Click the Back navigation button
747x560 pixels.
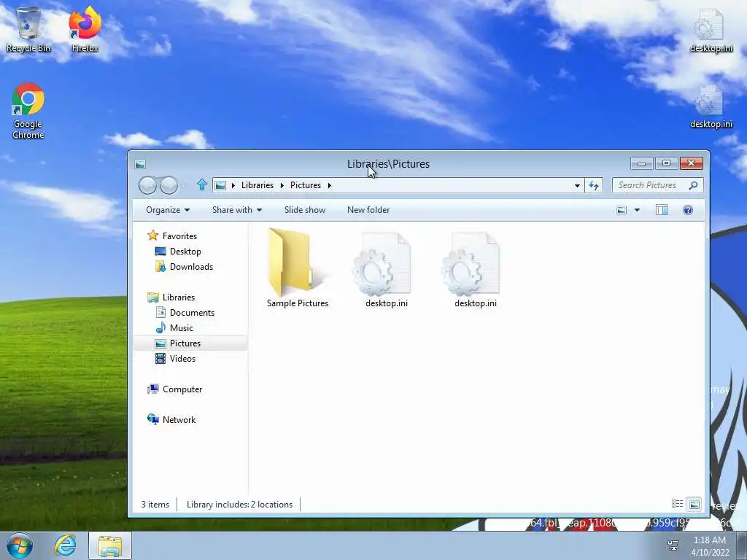coord(147,185)
